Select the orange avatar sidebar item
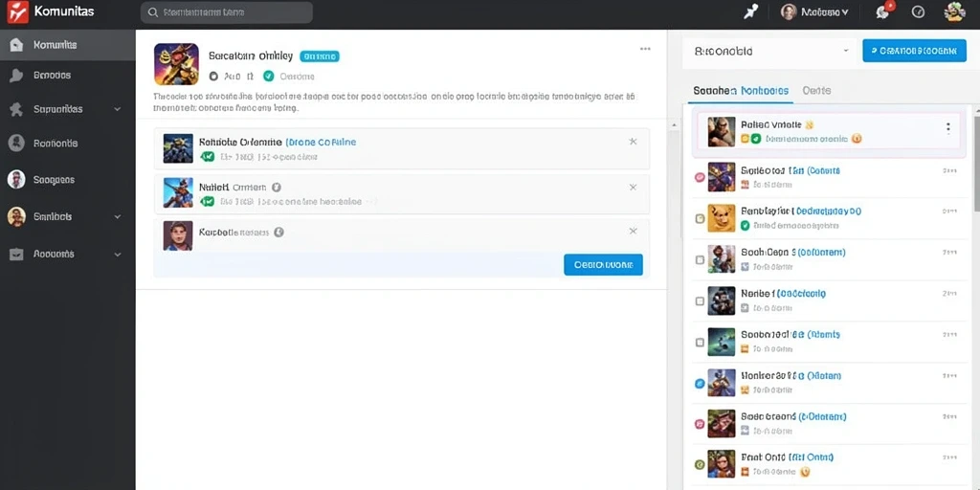Screen dimensions: 980x490 pos(68,217)
